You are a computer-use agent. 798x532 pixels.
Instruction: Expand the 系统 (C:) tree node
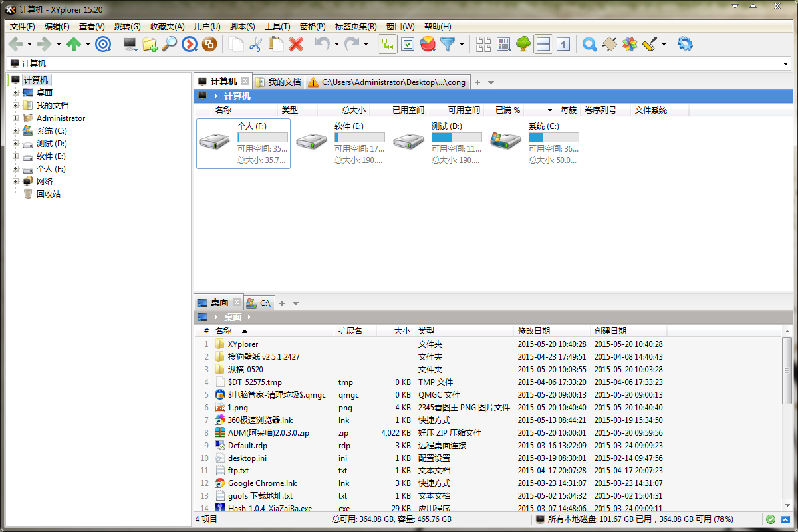(x=15, y=131)
